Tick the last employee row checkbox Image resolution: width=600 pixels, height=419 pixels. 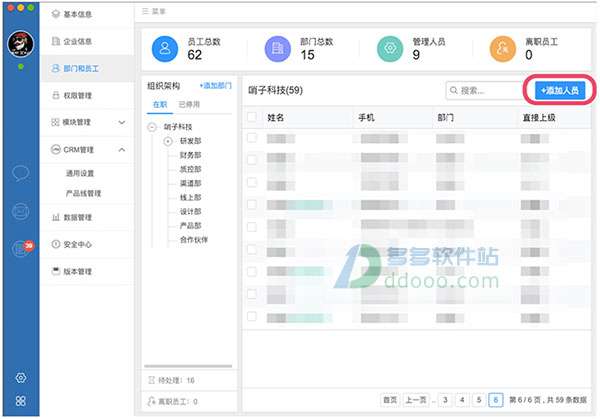tap(252, 317)
